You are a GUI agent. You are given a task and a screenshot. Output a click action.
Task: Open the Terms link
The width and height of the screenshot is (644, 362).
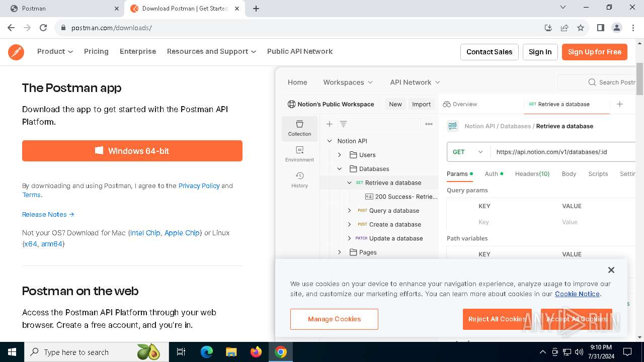(31, 195)
